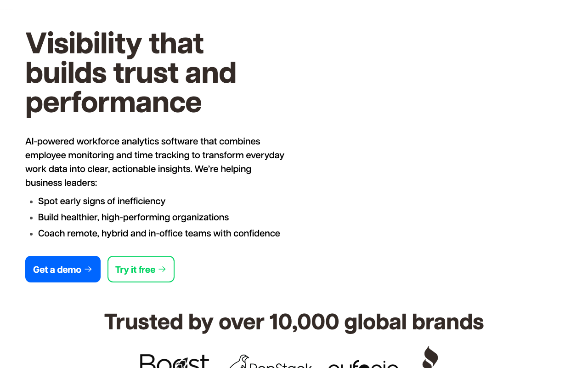Click the word "performance" in the headline
Image resolution: width=588 pixels, height=368 pixels.
point(113,102)
